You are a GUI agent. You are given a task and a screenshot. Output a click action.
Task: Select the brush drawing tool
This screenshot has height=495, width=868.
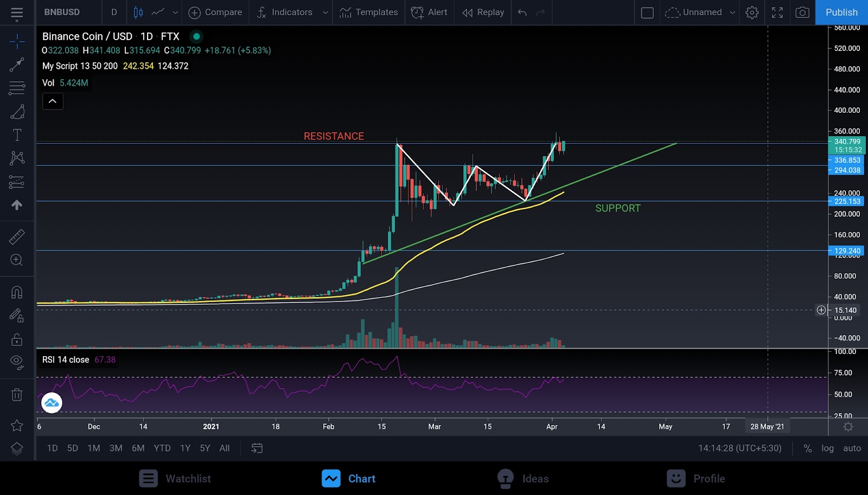17,112
